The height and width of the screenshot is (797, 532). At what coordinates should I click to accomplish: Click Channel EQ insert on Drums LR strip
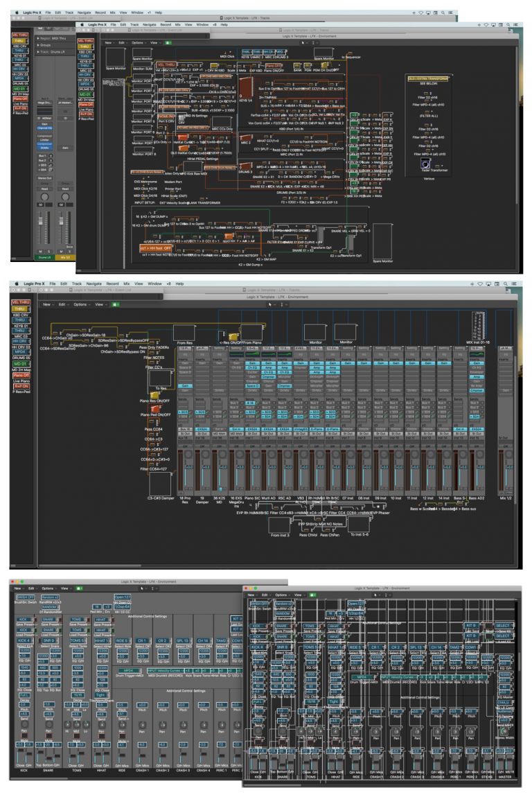[x=45, y=128]
